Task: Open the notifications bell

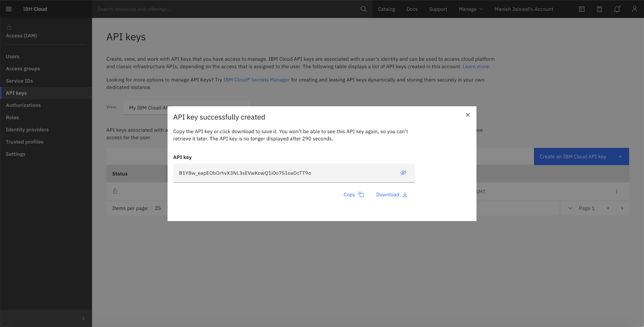Action: (617, 9)
